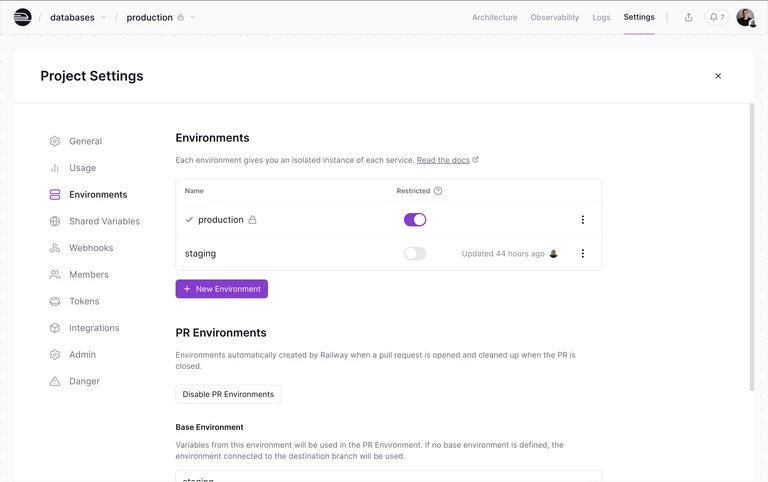
Task: Open Tokens settings section
Action: 84,301
